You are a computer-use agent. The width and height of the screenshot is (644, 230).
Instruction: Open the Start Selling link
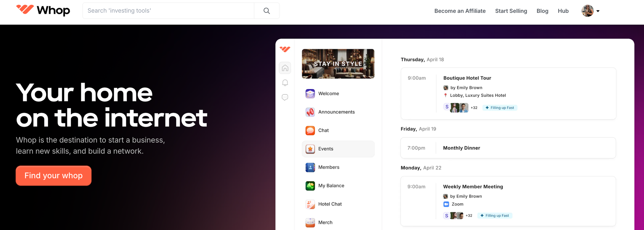coord(511,11)
